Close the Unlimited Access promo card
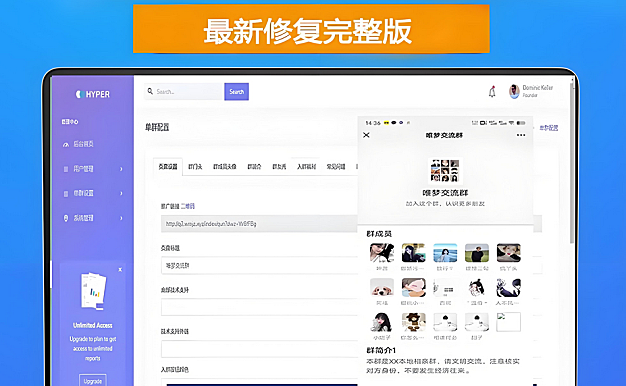 120,270
